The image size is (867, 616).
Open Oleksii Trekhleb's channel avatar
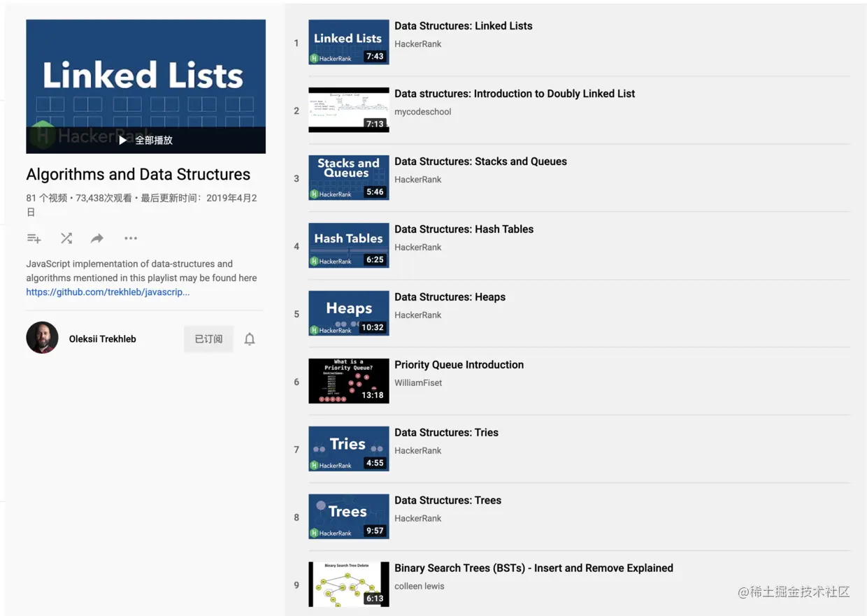click(x=43, y=338)
